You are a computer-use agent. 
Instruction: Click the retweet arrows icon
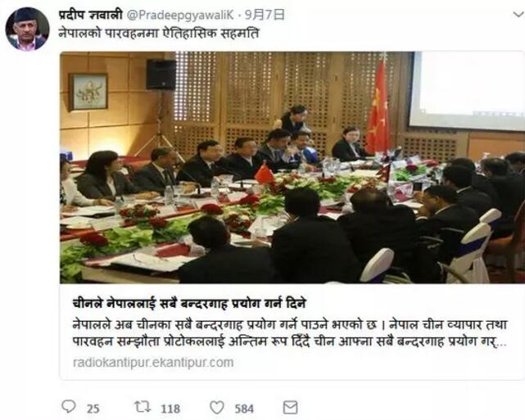(x=143, y=407)
